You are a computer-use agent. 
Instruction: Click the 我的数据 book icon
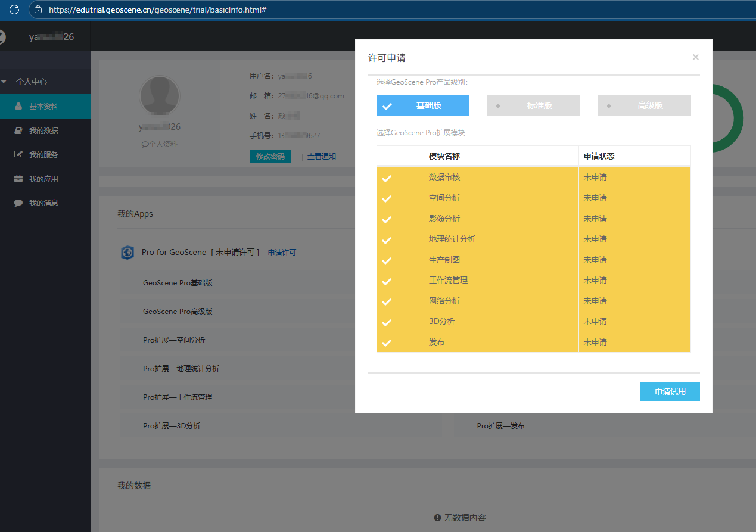pyautogui.click(x=18, y=130)
